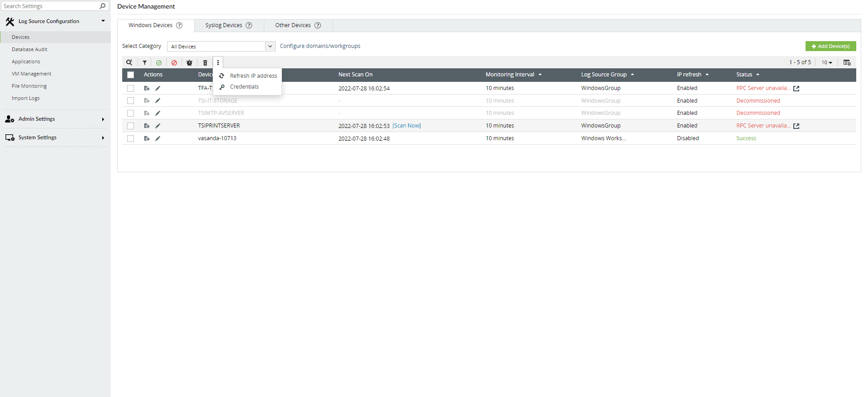Check the TSIMTP-AVSERVER row checkbox

[131, 113]
